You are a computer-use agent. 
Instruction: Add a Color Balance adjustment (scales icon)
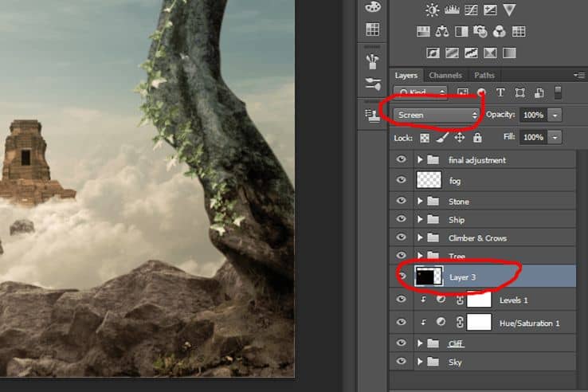442,32
